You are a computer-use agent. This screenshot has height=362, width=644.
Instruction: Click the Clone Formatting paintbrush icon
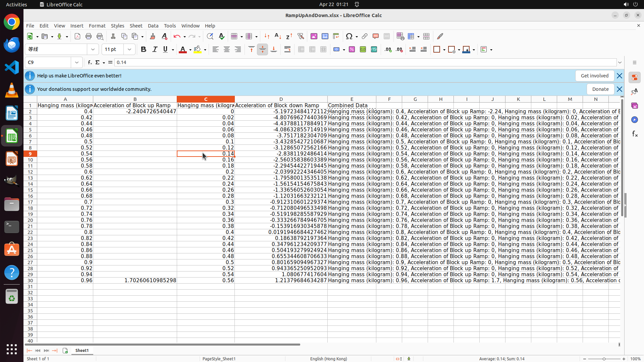(x=153, y=36)
